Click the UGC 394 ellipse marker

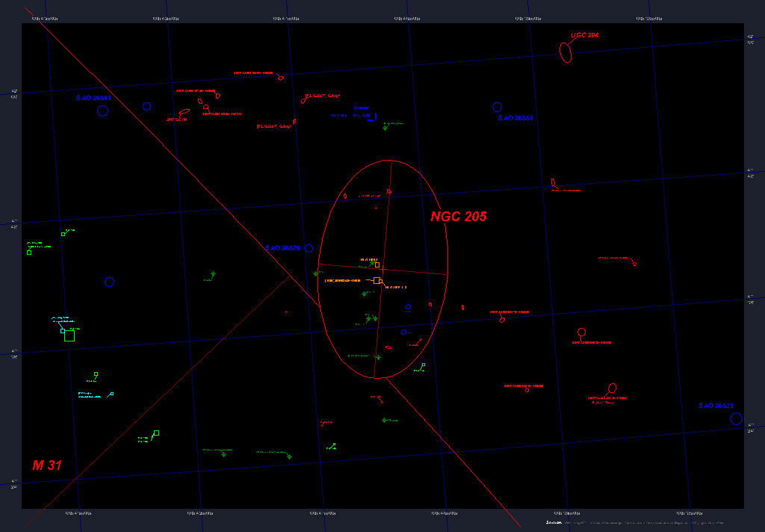tap(566, 52)
